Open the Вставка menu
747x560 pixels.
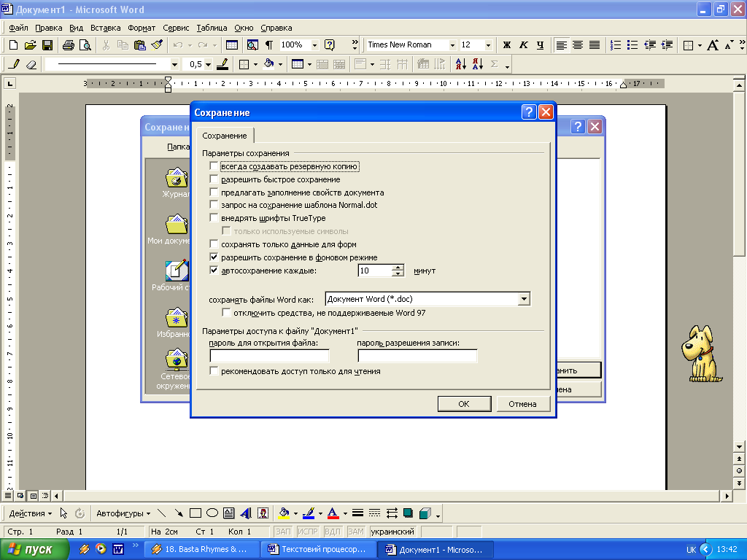click(105, 28)
